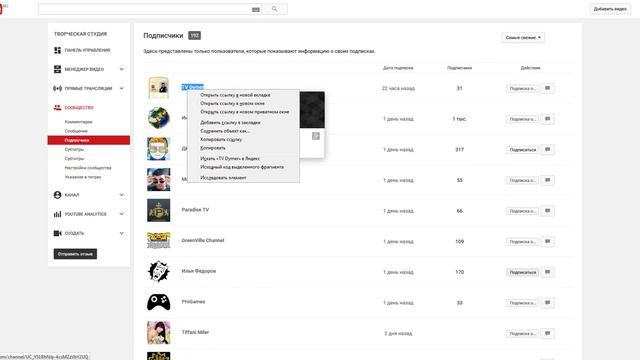Click the red Community people icon
640x360 pixels.
pos(57,108)
